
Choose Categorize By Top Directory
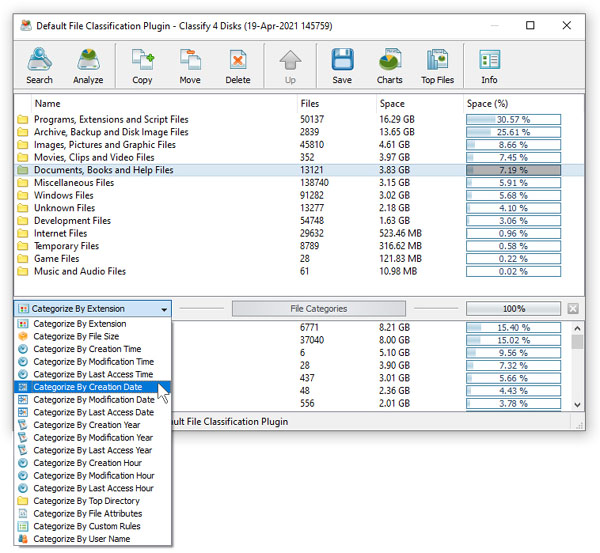click(93, 501)
